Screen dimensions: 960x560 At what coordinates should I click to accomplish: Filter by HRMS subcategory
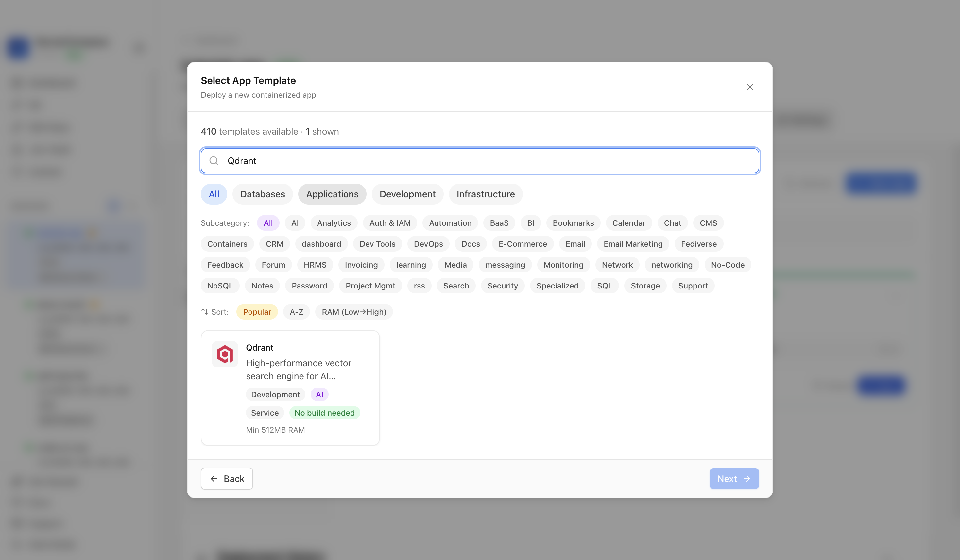315,265
